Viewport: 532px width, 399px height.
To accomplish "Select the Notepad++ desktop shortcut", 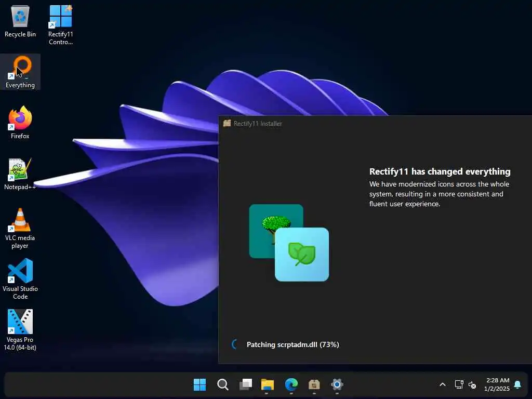I will click(20, 174).
